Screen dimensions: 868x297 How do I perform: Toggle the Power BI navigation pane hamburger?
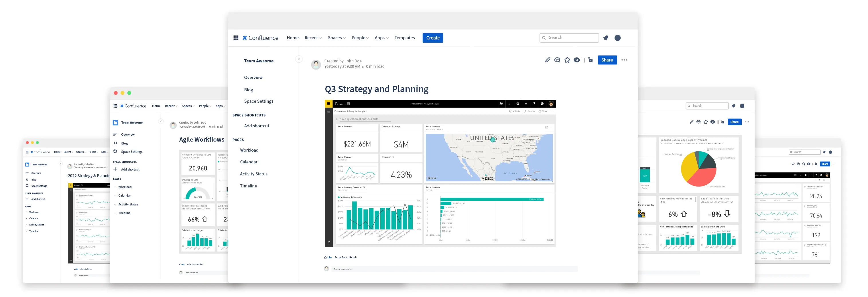(328, 112)
